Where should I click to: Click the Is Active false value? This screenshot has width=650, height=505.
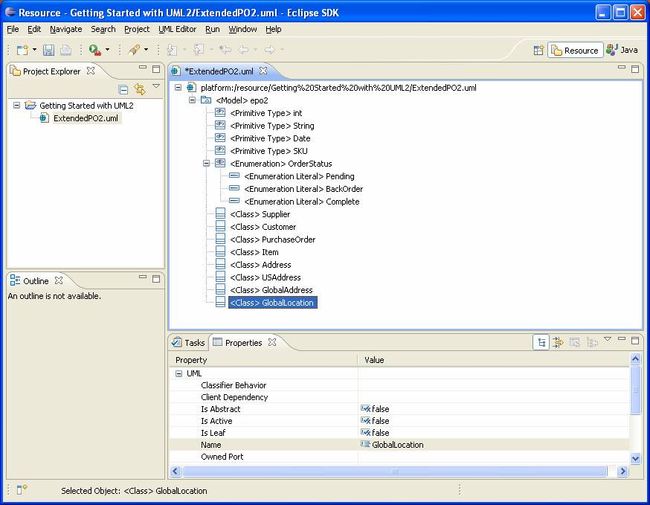493,420
